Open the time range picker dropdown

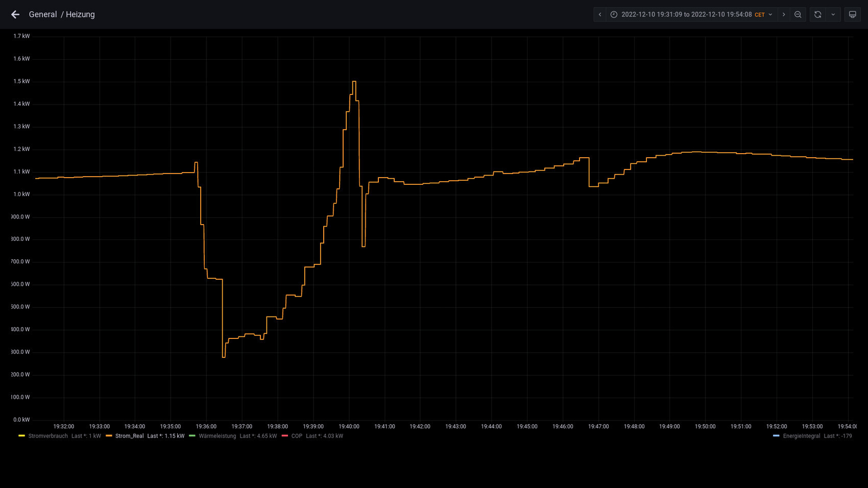(686, 14)
